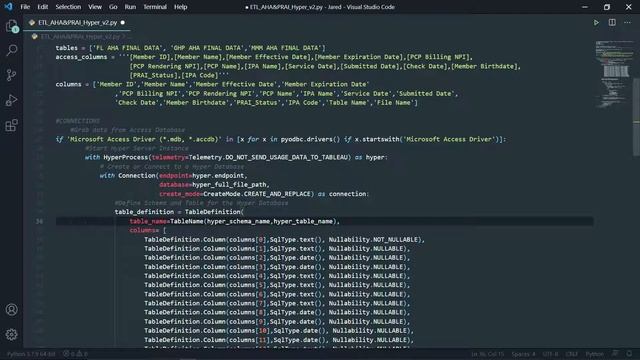Change indentation via Spaces: 4

(523, 354)
